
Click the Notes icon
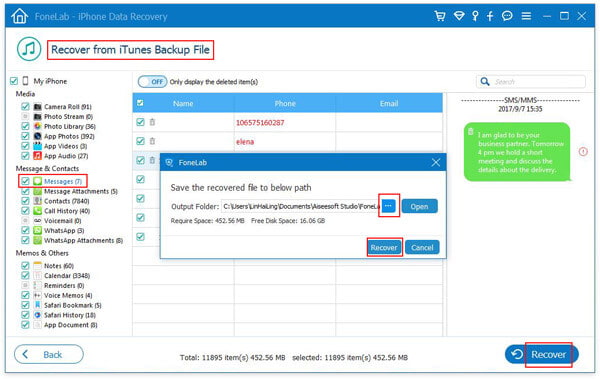38,265
